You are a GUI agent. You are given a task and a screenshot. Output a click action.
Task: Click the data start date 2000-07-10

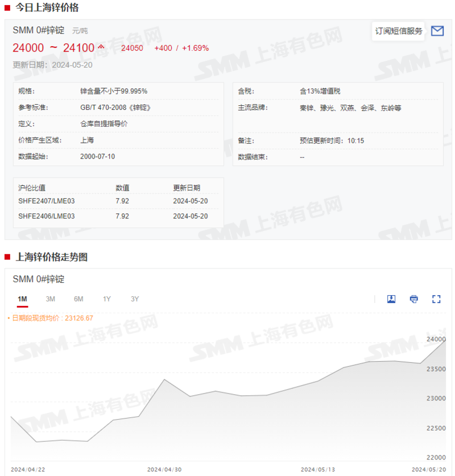point(97,156)
